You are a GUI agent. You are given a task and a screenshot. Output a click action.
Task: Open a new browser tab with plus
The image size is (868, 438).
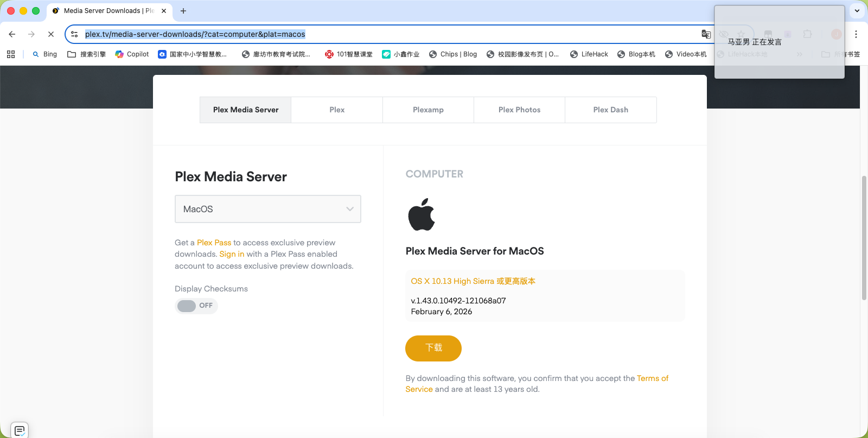[x=183, y=11]
